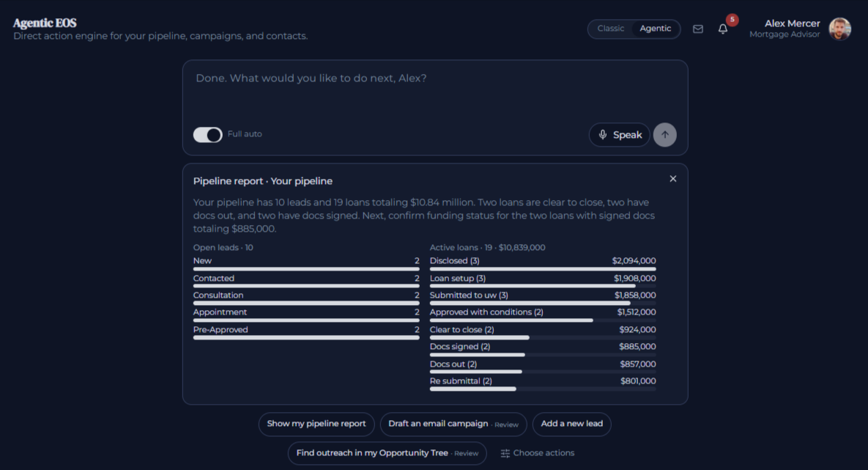This screenshot has width=868, height=470.
Task: Select Clear to close (2) row
Action: point(543,332)
